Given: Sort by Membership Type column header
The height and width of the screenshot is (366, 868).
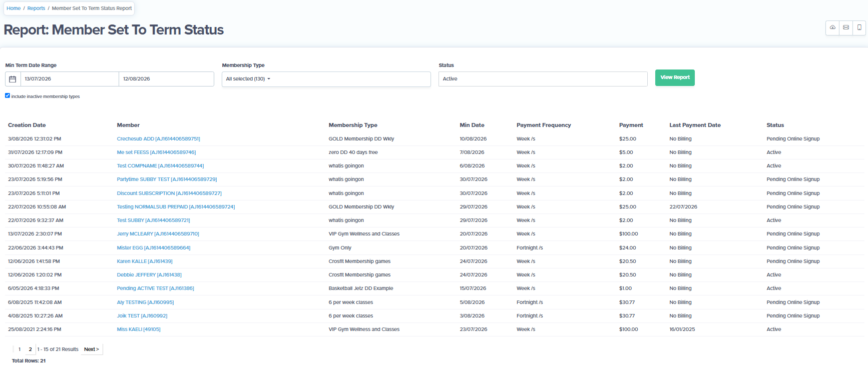Looking at the screenshot, I should (x=353, y=125).
